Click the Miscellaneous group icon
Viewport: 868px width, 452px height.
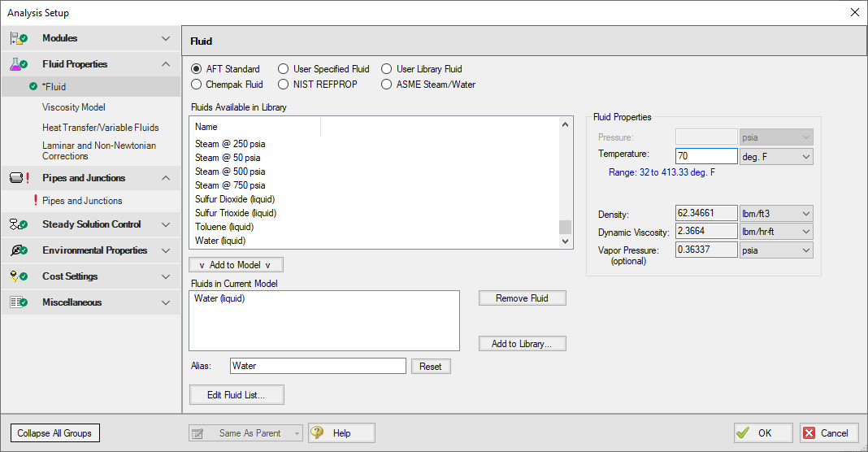point(20,302)
